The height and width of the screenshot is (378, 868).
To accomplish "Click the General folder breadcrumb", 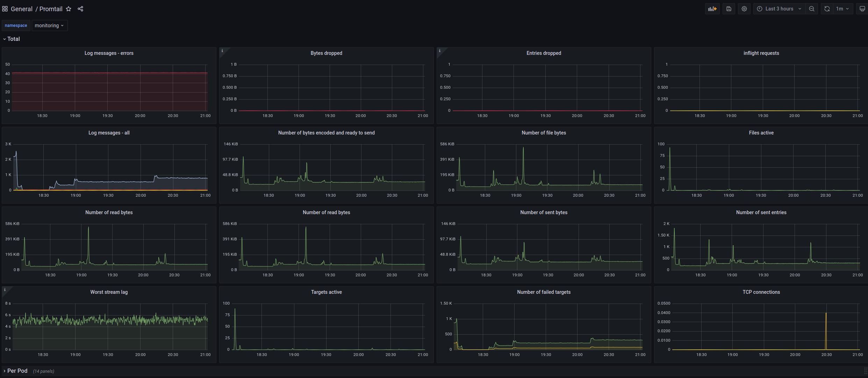I will point(21,9).
